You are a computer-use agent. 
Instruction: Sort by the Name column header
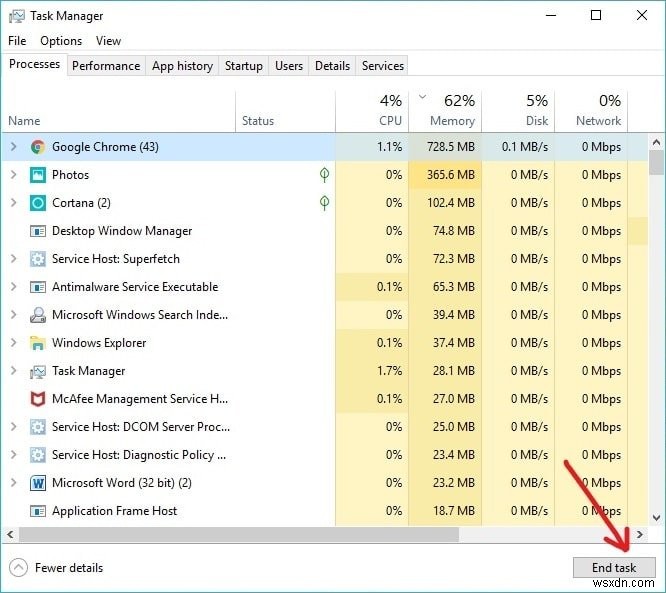(x=119, y=111)
